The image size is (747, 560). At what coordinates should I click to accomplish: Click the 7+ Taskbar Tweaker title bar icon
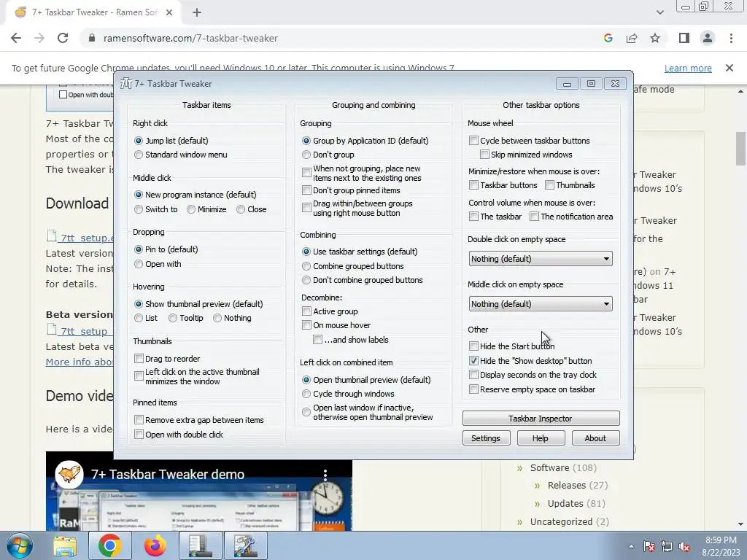point(125,83)
